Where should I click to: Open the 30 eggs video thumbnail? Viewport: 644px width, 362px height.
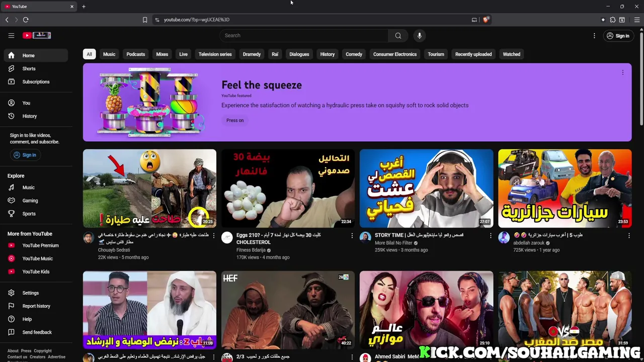tap(288, 189)
